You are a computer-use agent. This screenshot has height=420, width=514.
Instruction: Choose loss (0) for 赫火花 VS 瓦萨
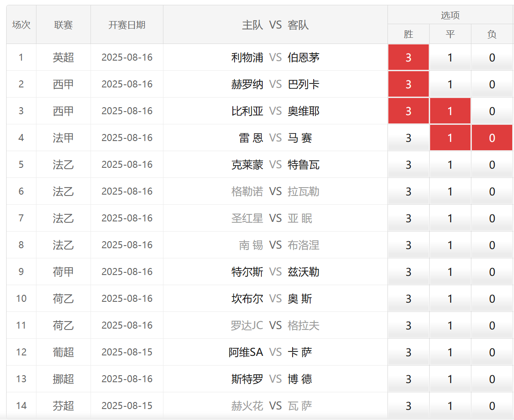(x=492, y=406)
